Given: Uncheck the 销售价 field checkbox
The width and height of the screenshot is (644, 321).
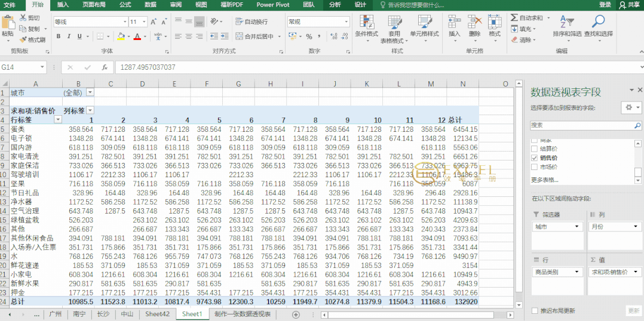Looking at the screenshot, I should pos(534,158).
